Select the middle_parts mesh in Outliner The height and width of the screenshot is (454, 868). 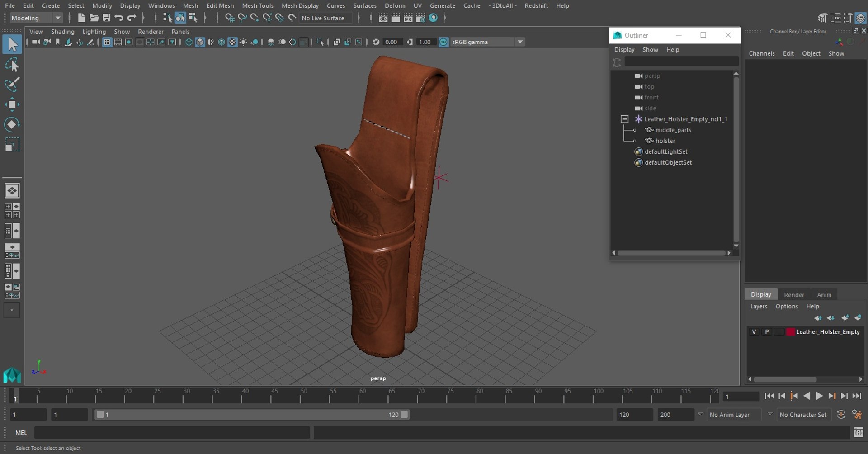coord(673,130)
